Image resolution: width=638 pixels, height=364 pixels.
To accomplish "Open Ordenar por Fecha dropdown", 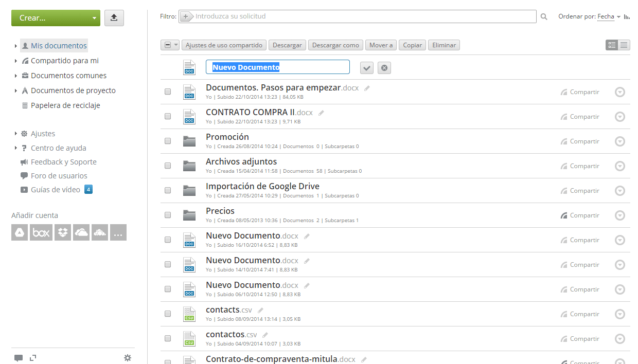I will (609, 16).
